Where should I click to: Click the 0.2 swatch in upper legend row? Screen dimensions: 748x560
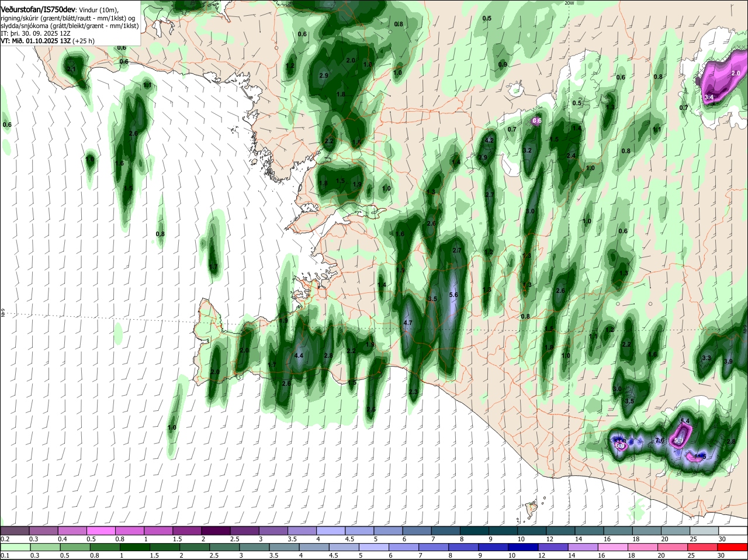[15, 531]
